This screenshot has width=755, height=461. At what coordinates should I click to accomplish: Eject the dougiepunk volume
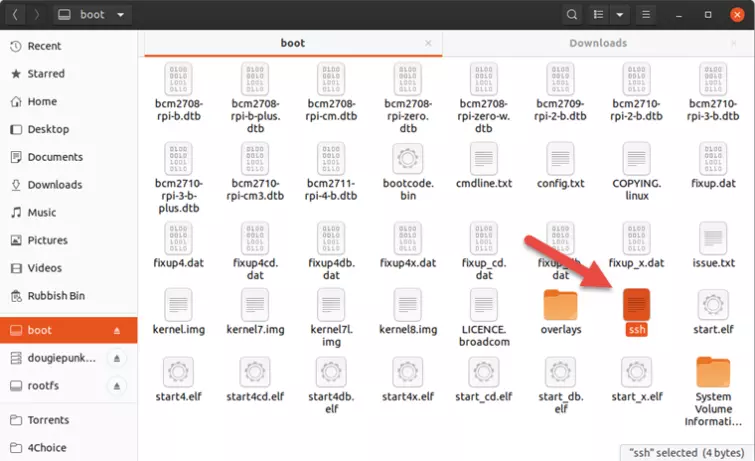pos(117,358)
